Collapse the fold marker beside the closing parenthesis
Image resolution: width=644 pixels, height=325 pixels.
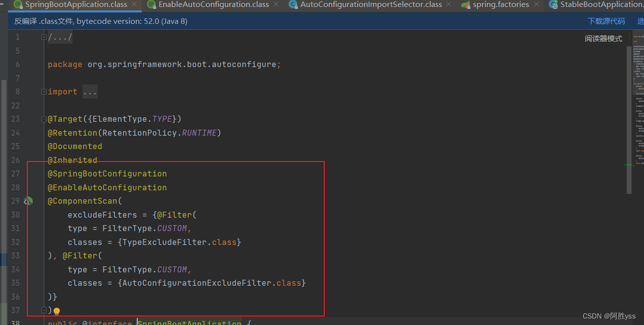[44, 310]
